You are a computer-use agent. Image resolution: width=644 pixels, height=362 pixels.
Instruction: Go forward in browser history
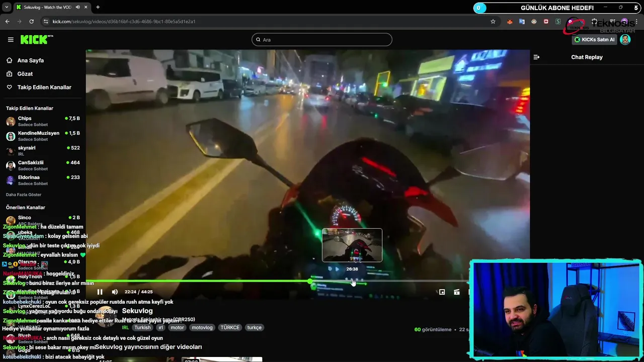(20, 22)
